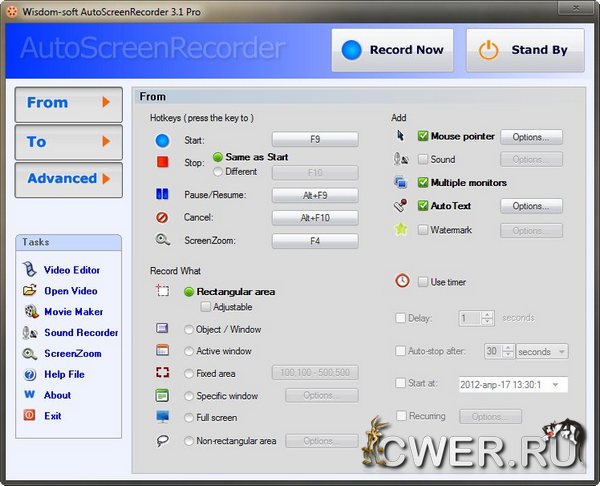Click the Specific window green icon
This screenshot has width=600, height=486.
(162, 395)
